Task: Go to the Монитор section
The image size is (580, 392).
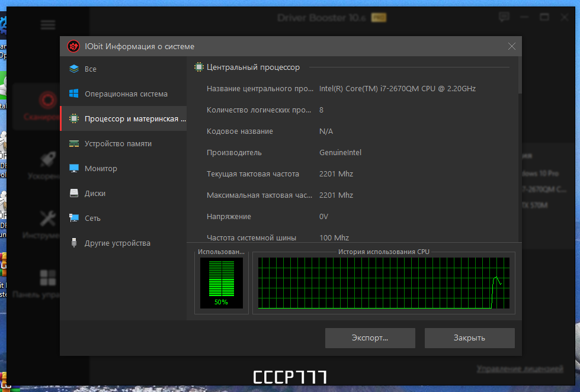Action: pos(124,168)
